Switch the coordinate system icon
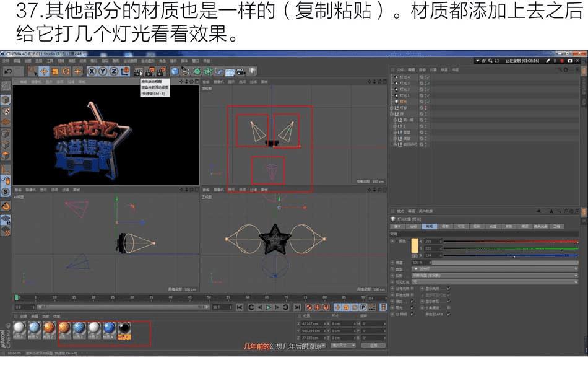Screen dimensions: 588x368 pyautogui.click(x=125, y=71)
